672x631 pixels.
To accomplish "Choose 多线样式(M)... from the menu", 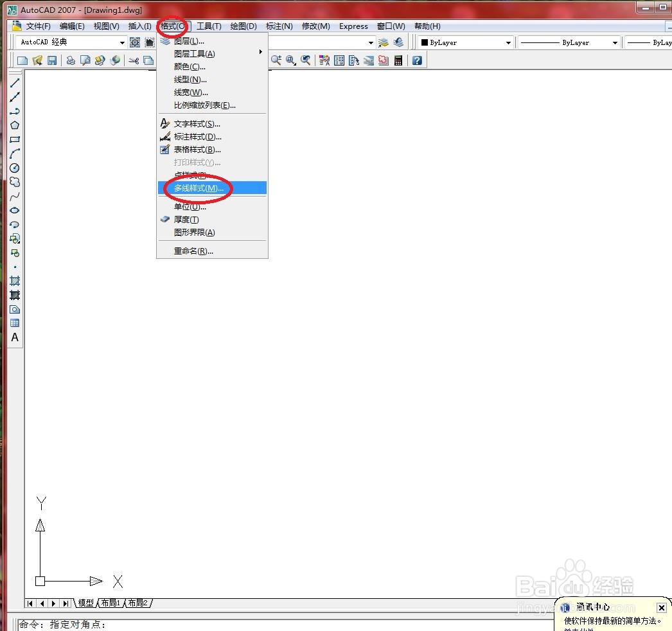I will click(212, 188).
